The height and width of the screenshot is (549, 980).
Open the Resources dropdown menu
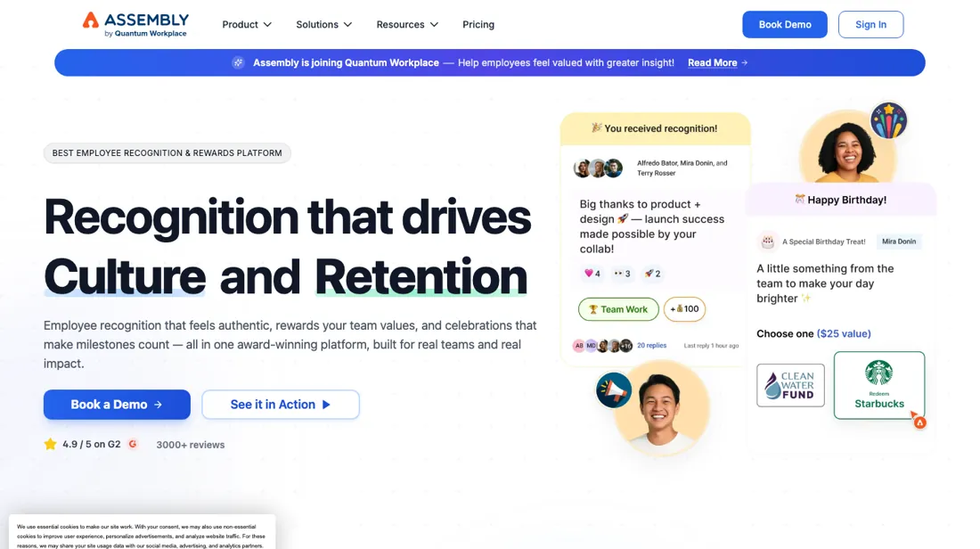coord(407,24)
